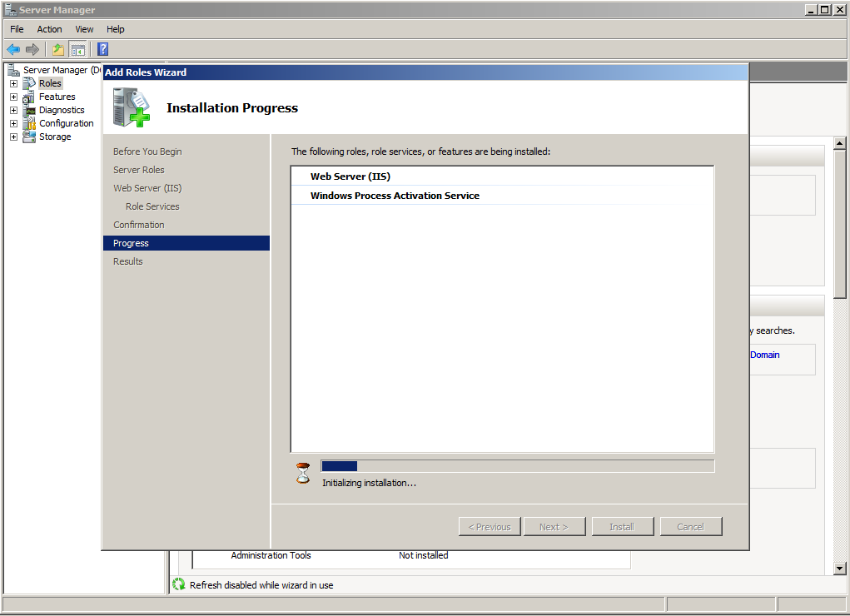The image size is (850, 616).
Task: Click the Diagnostics node icon
Action: 29,110
